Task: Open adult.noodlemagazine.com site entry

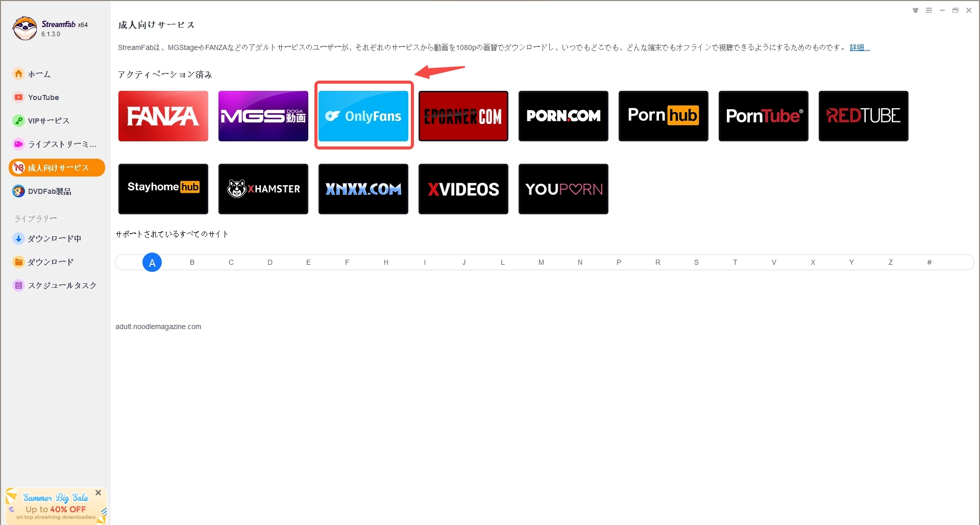Action: 158,327
